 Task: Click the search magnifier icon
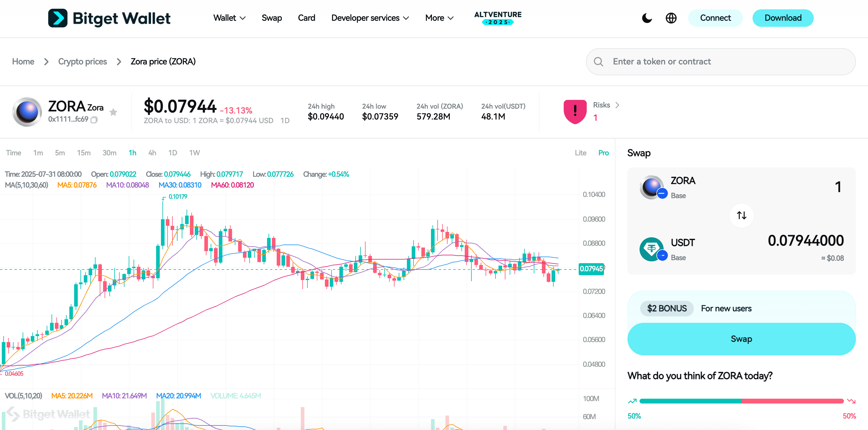coord(598,62)
